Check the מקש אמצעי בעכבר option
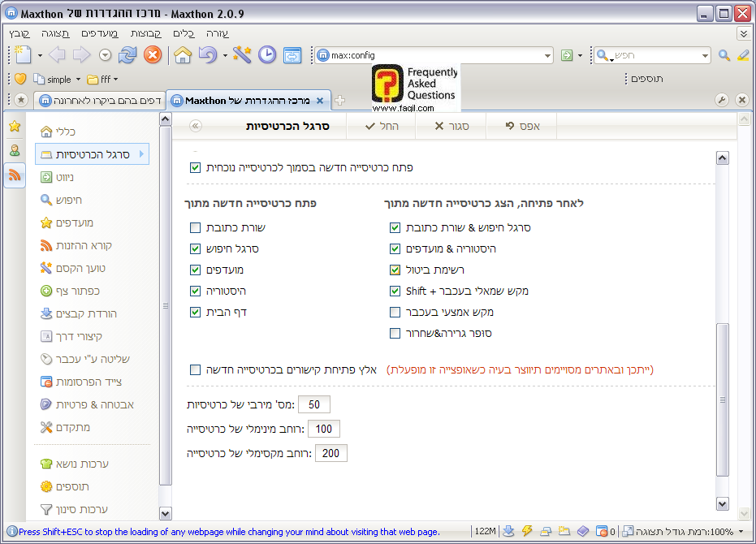Screen dimensions: 756x544 395,313
